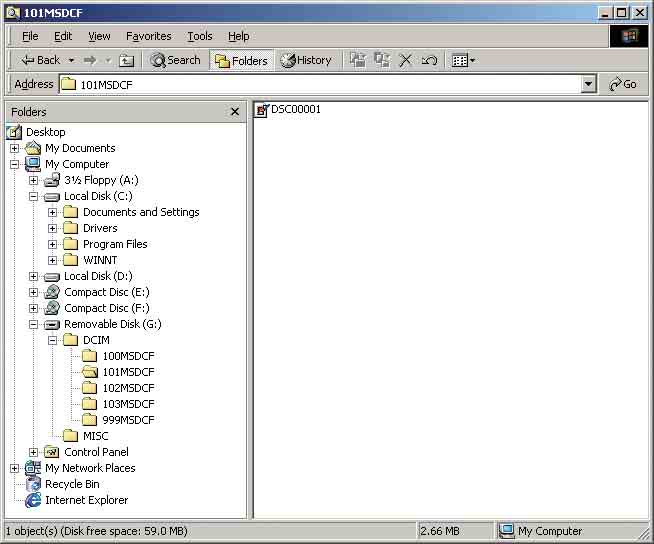The image size is (654, 544).
Task: Click the Forward arrow button
Action: click(90, 60)
